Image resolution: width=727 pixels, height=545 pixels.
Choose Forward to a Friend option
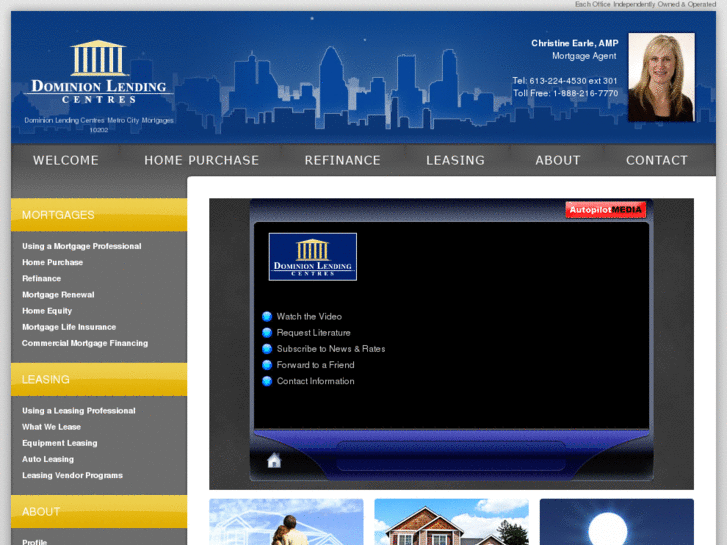(x=315, y=365)
